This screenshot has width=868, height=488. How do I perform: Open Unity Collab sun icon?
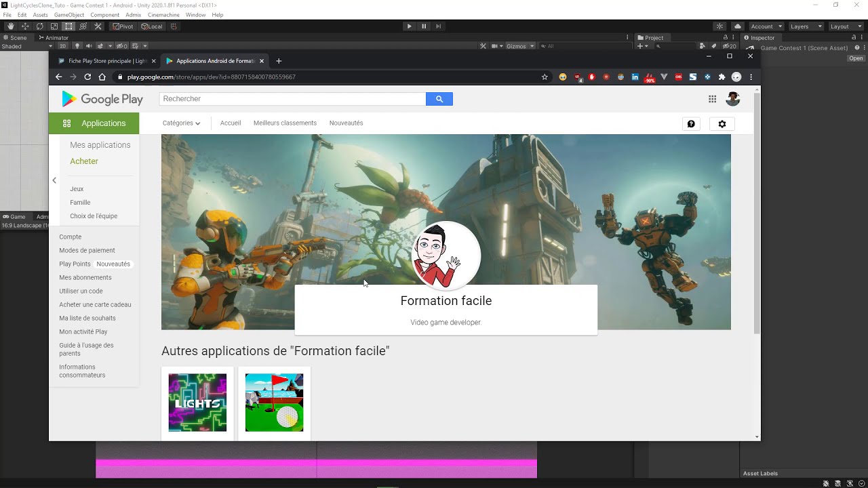[719, 26]
